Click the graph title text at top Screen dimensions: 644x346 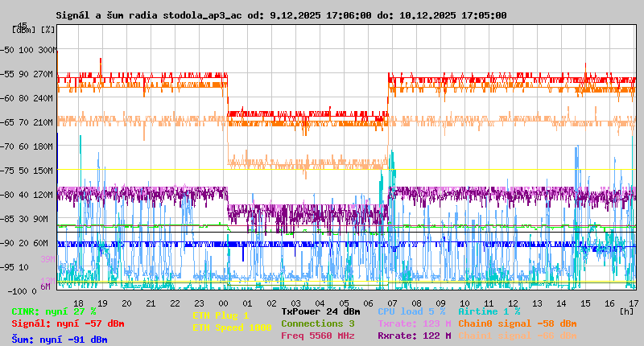[281, 15]
